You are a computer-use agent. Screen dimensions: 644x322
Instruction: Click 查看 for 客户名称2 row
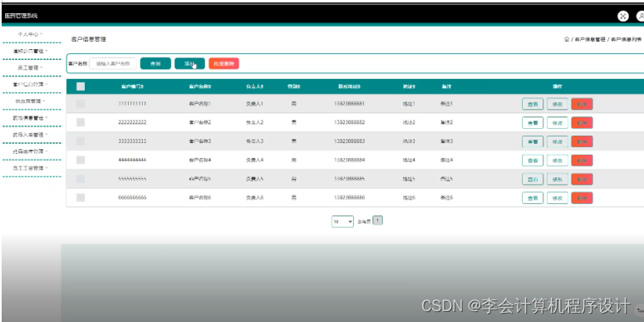533,122
